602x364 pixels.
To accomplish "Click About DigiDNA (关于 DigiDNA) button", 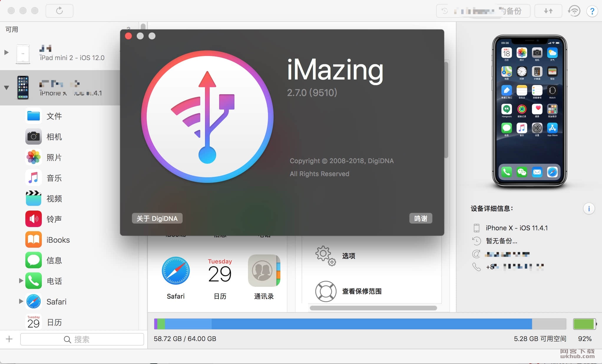I will 157,218.
